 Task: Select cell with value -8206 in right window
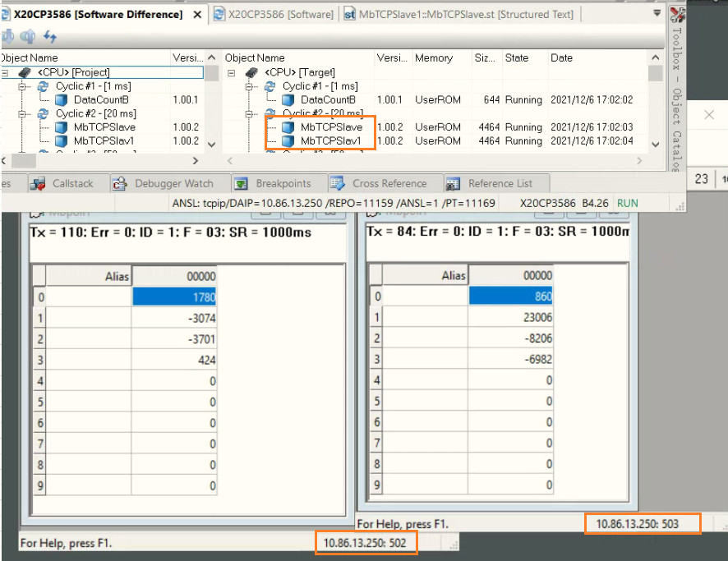510,338
